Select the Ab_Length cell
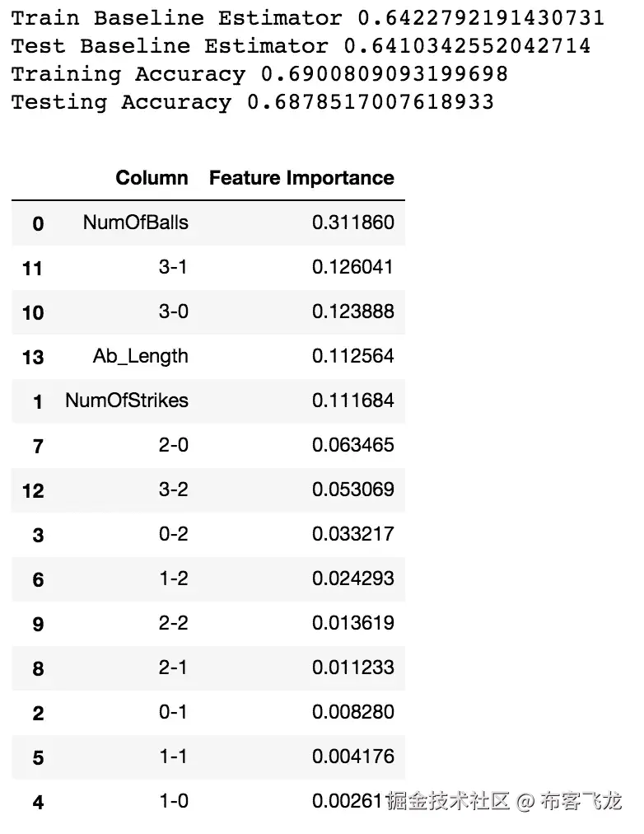The image size is (644, 834). 140,356
